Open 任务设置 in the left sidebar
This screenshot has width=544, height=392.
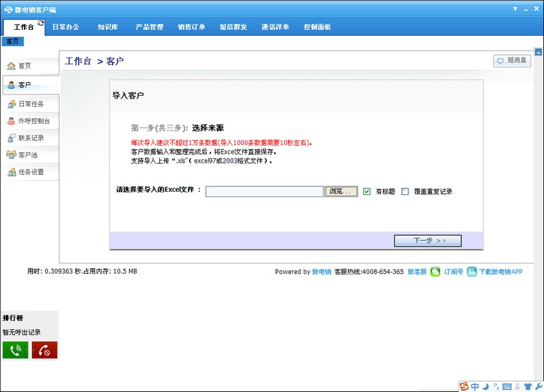pyautogui.click(x=30, y=172)
